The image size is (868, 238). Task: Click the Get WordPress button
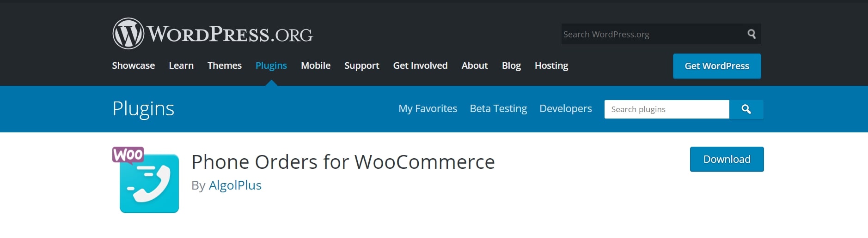coord(717,66)
